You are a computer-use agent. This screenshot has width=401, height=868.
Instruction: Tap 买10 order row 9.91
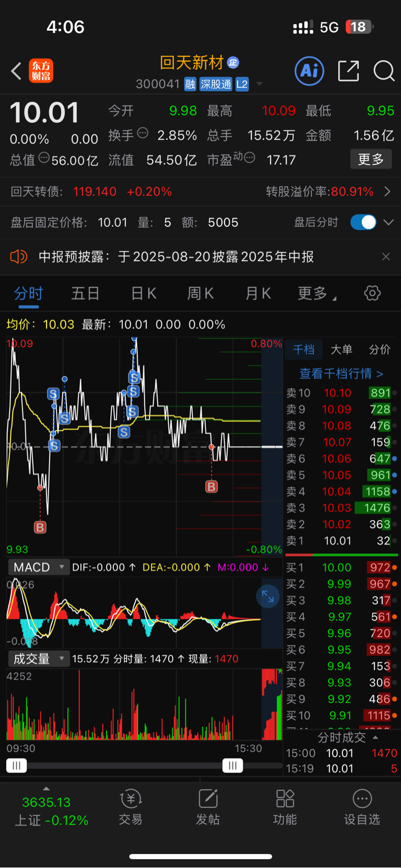341,716
